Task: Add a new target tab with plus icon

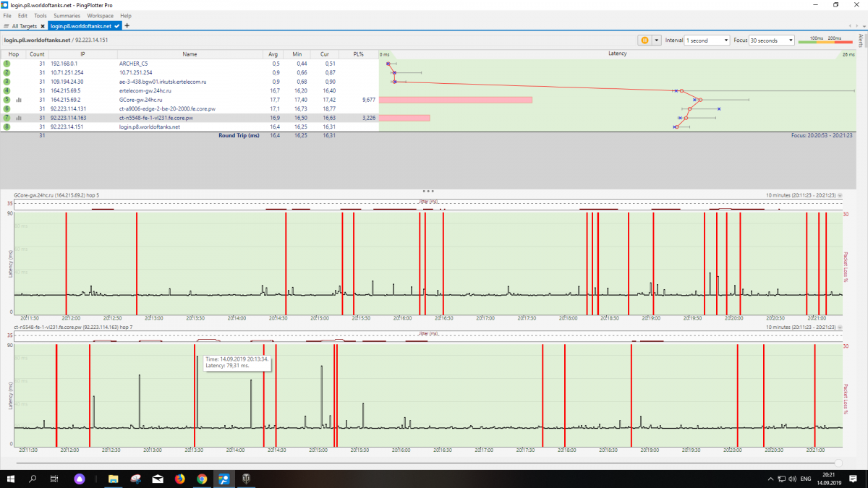Action: [127, 25]
